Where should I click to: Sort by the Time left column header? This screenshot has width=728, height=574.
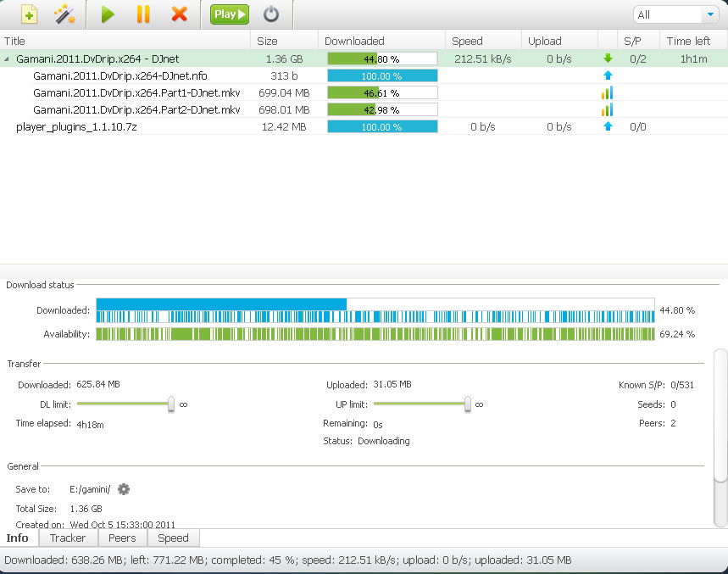pyautogui.click(x=693, y=41)
